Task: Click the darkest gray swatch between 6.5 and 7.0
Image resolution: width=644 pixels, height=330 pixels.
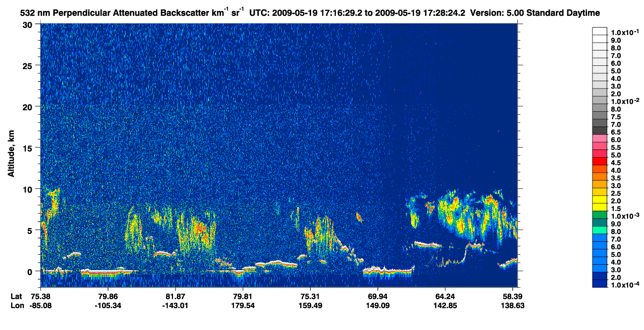Action: click(x=599, y=130)
